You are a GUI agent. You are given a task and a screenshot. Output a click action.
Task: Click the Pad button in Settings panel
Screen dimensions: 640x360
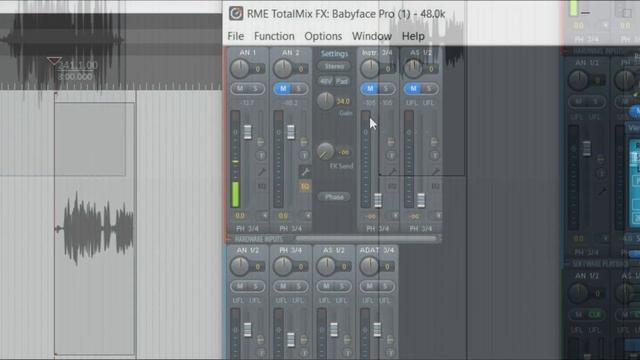coord(342,81)
